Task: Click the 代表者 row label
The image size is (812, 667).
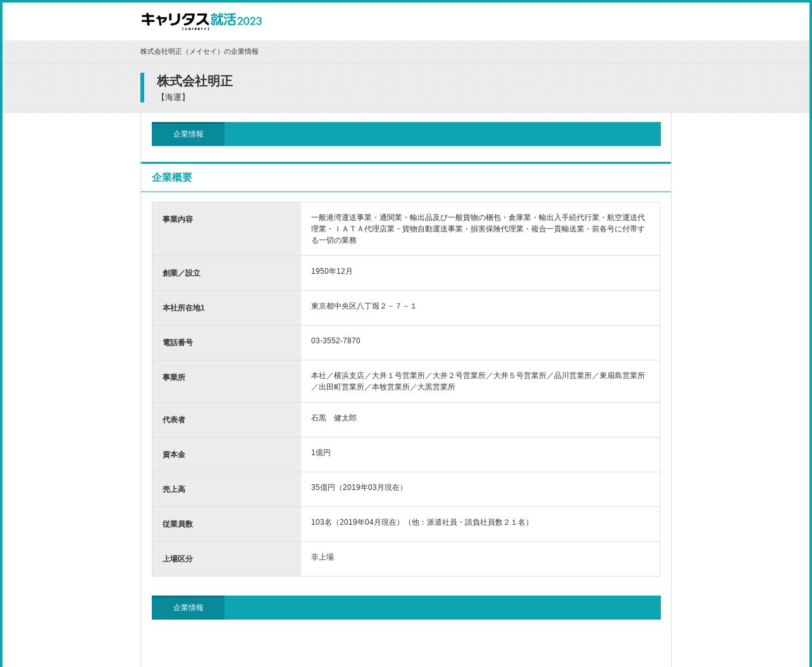Action: coord(174,420)
